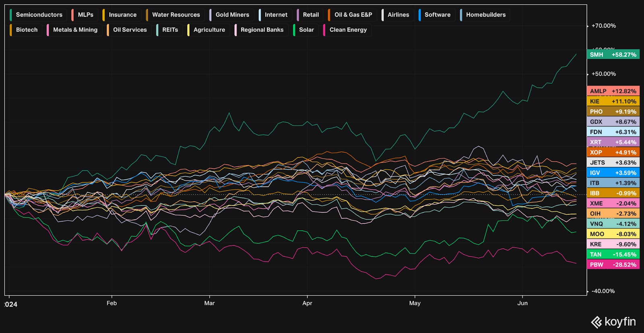Click the AMLP +12.82% value tag
This screenshot has height=333, width=644.
tap(613, 91)
